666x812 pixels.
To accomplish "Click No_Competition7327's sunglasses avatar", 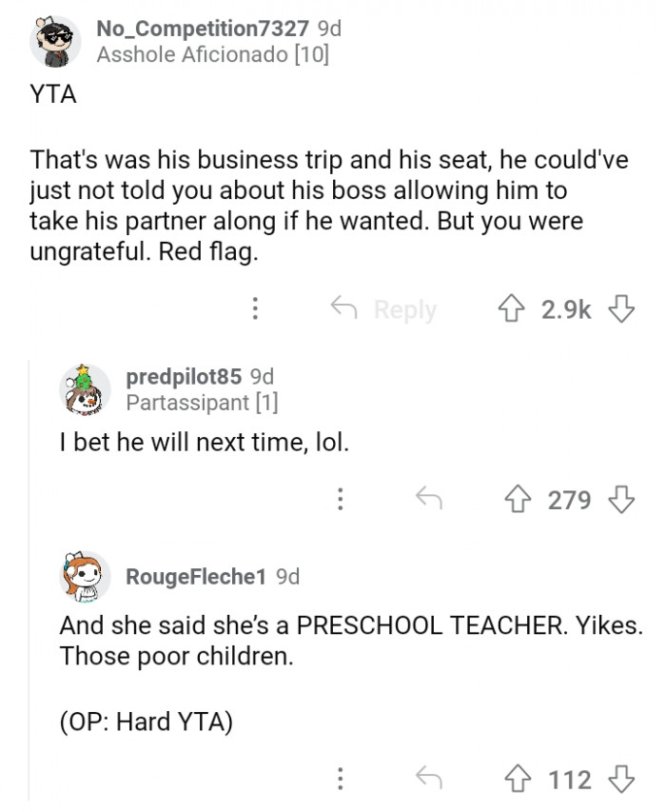I will click(x=55, y=42).
